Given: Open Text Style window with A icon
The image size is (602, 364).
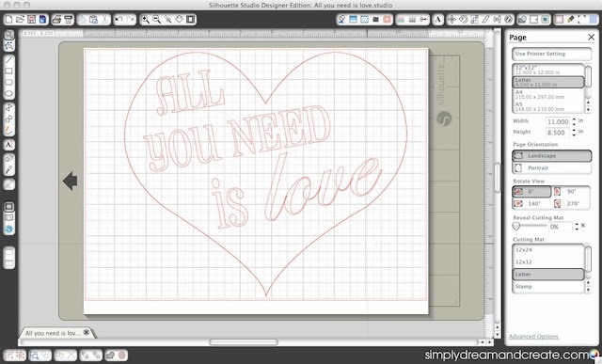Looking at the screenshot, I should click(x=438, y=19).
